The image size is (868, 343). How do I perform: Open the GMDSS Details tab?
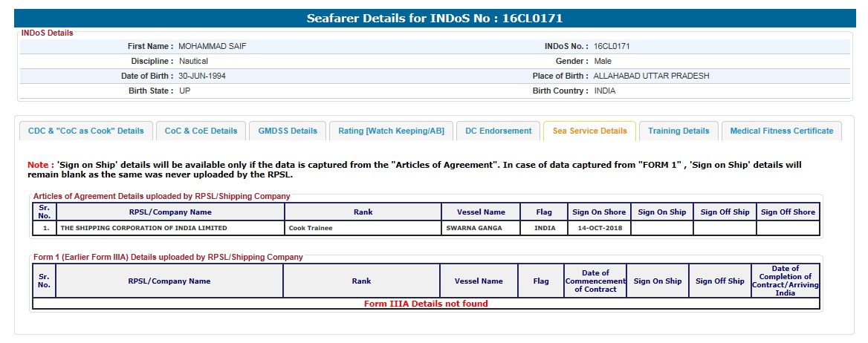point(288,131)
